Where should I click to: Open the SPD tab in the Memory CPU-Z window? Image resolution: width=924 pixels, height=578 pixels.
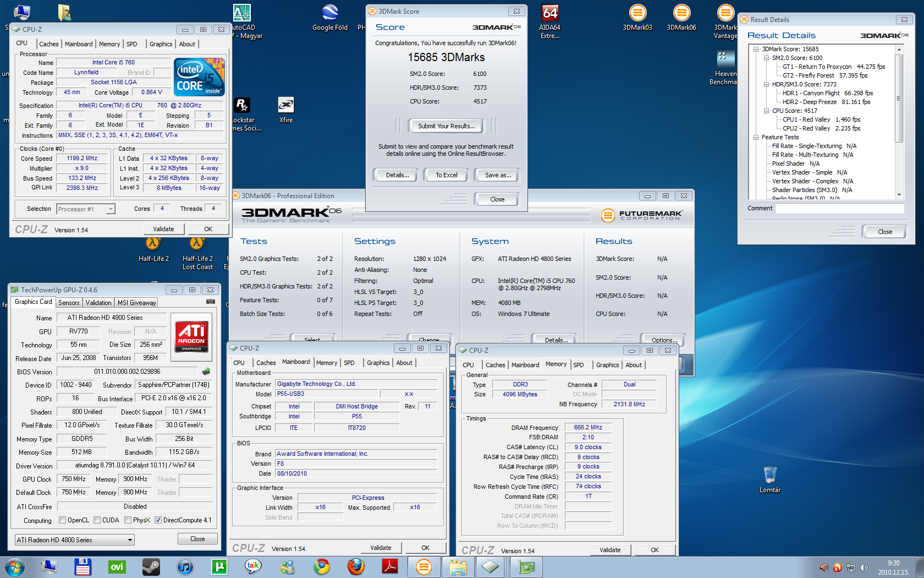click(x=579, y=365)
